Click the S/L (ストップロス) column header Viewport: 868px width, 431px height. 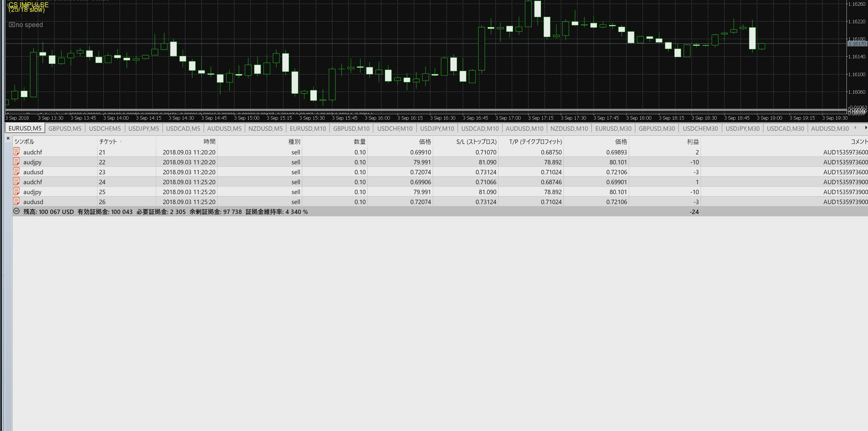[476, 142]
